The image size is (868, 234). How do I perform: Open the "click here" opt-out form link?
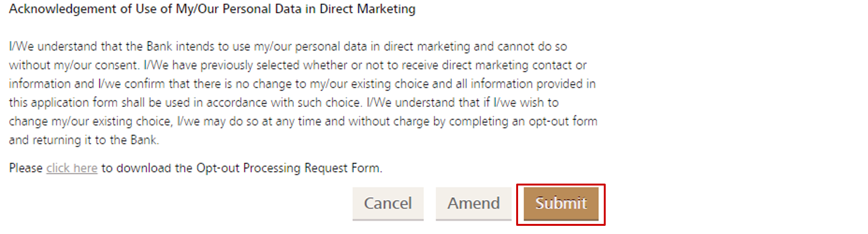[72, 168]
